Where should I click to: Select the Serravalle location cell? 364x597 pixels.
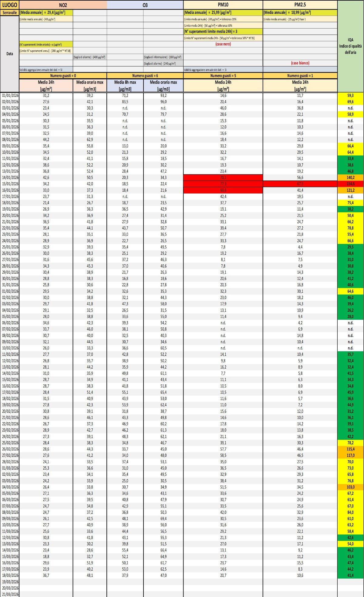pos(9,12)
